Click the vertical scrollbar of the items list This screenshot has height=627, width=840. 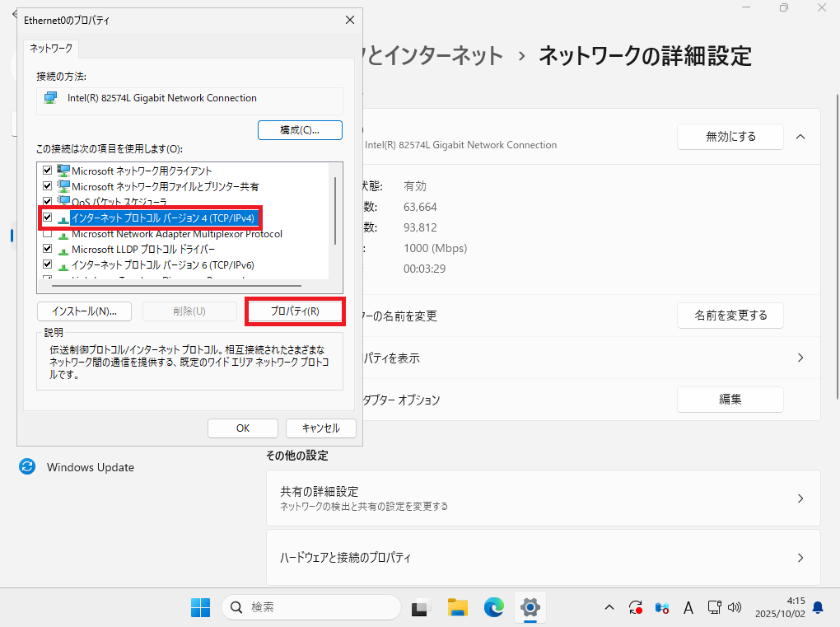(x=334, y=210)
